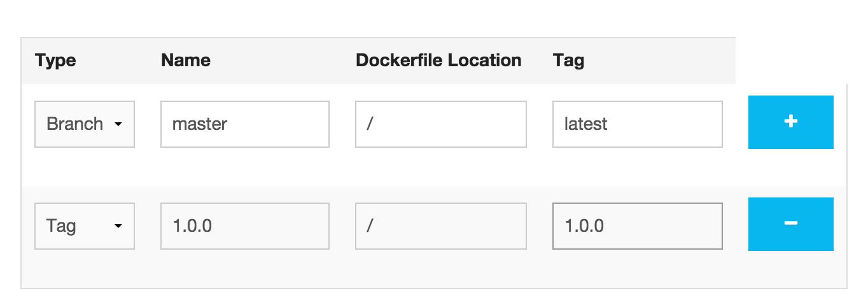Click the Dockerfile Location column header
The width and height of the screenshot is (868, 307).
(x=438, y=61)
